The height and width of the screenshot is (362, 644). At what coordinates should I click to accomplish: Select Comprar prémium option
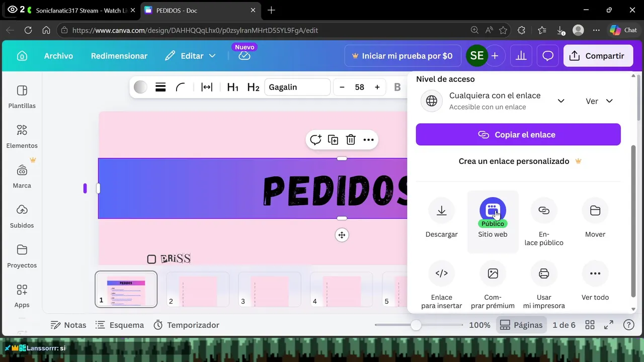[493, 285]
